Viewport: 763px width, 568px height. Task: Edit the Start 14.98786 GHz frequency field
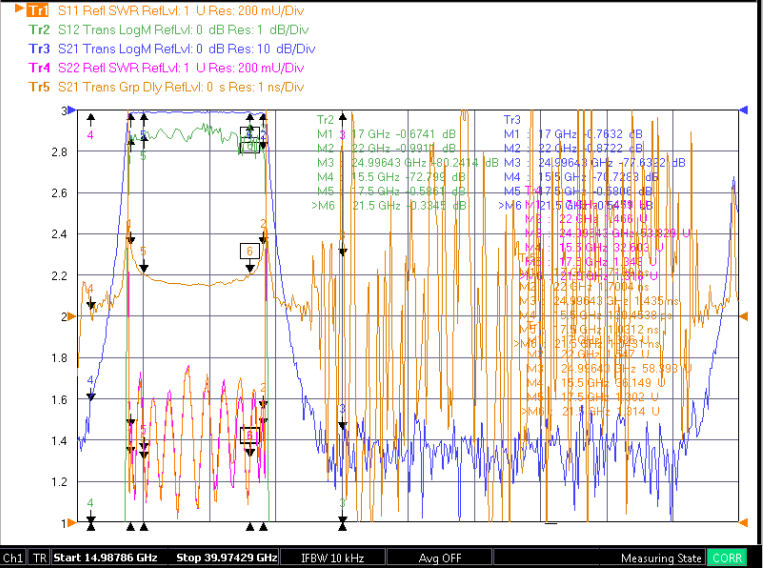(x=105, y=558)
